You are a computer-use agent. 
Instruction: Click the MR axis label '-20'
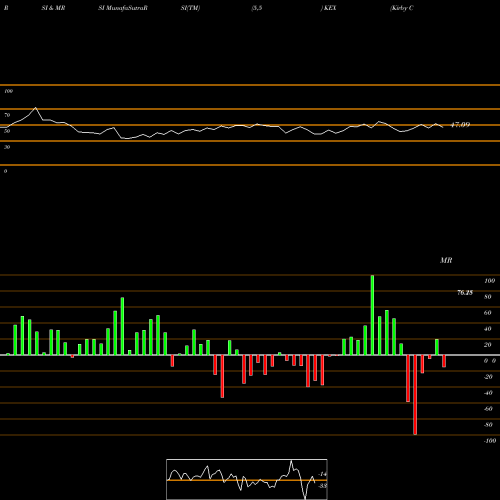488,377
